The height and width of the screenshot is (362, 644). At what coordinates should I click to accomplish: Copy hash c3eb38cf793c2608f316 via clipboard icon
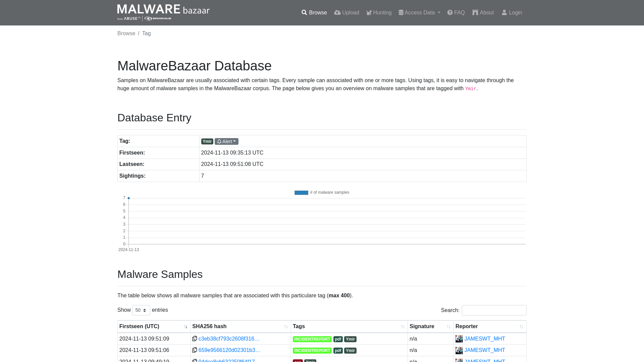(195, 339)
